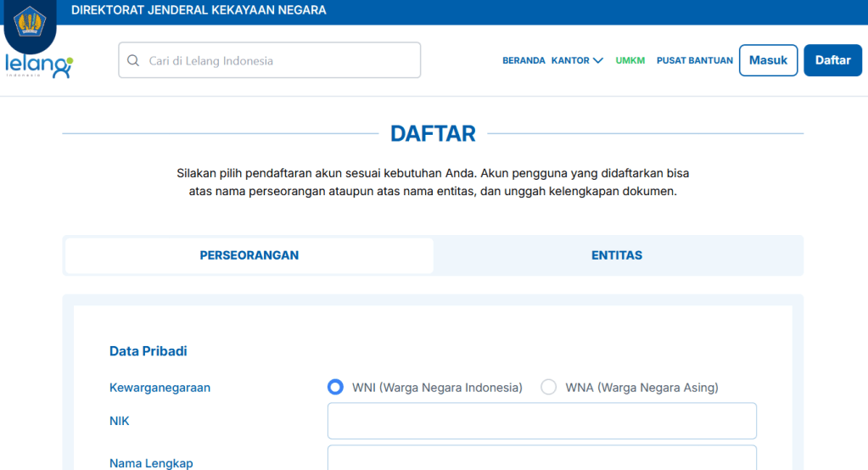Go to the BERANDA page

point(524,61)
